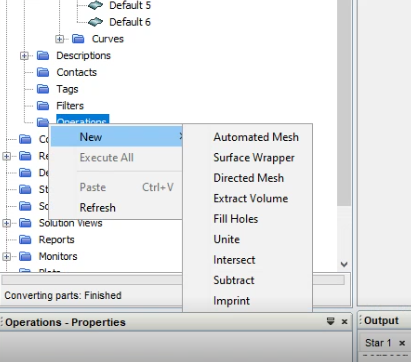Select the Descriptions tree item

(x=83, y=55)
